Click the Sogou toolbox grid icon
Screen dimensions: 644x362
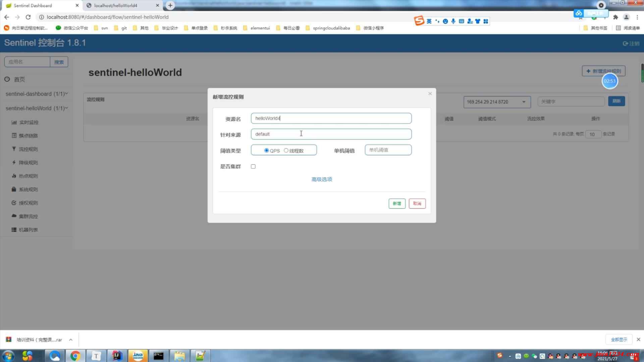click(486, 21)
